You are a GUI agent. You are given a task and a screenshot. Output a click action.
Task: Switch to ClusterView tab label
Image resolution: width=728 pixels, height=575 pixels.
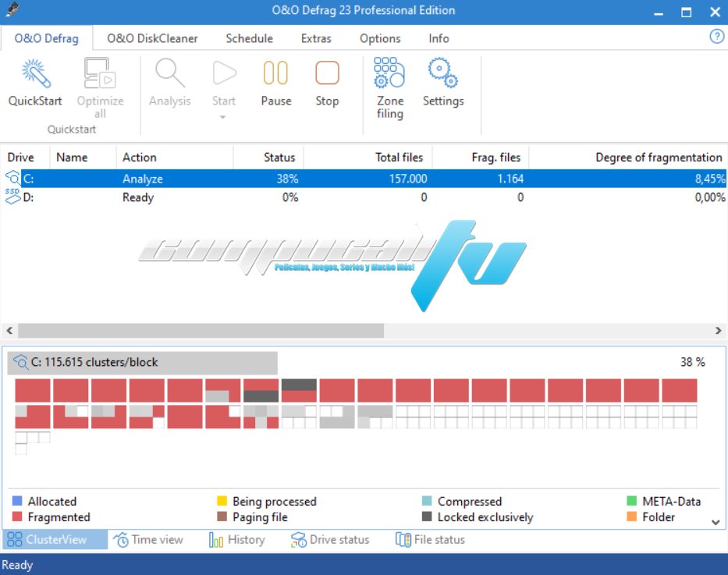[x=56, y=539]
